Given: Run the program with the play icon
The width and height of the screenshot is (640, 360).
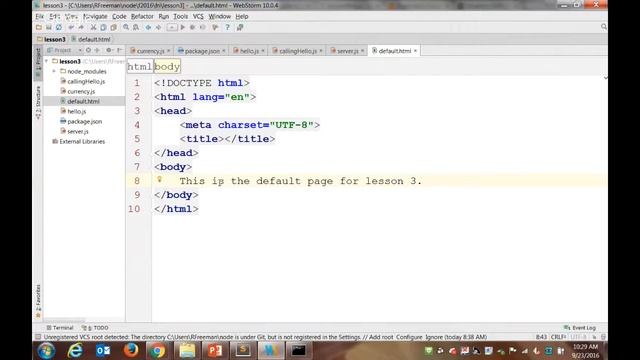Looking at the screenshot, I should (x=183, y=27).
